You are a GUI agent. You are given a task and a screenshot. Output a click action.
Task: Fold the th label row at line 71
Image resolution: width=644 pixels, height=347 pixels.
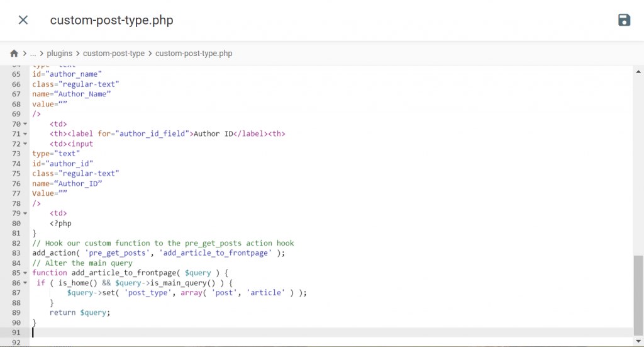25,134
